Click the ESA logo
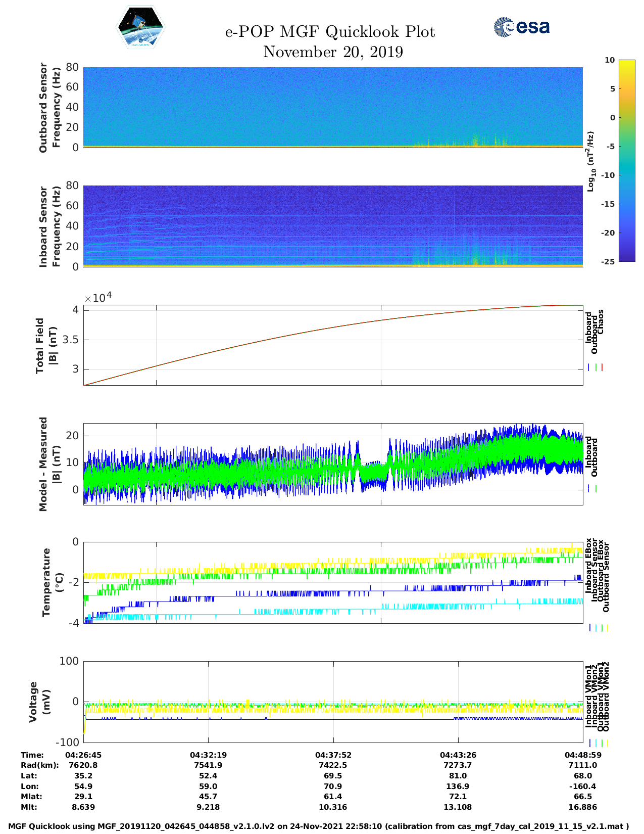644x834 pixels. point(521,27)
